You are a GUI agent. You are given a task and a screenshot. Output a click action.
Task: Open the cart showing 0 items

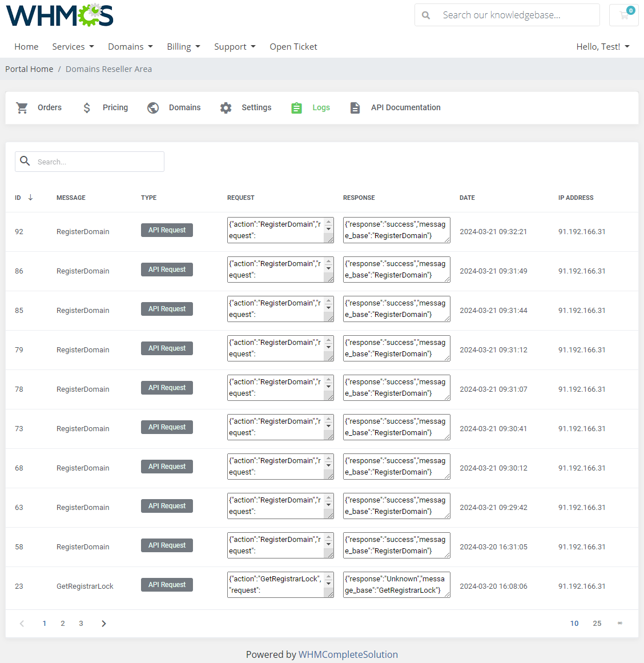(623, 15)
